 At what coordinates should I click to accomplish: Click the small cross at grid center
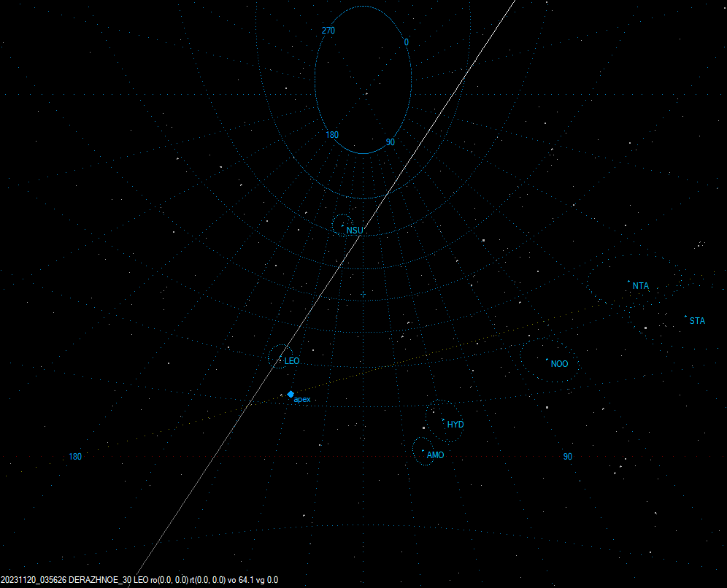pos(363,295)
